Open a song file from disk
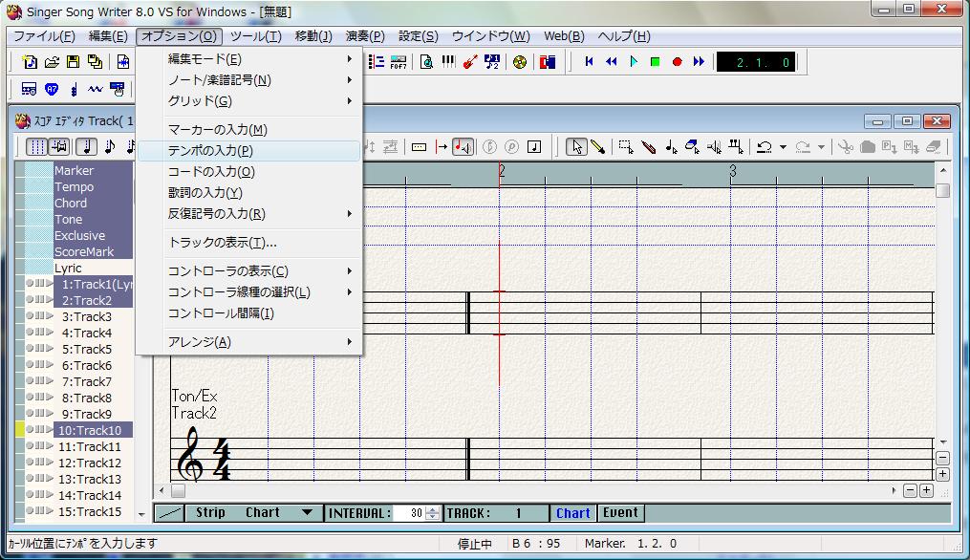The image size is (970, 560). coord(52,62)
